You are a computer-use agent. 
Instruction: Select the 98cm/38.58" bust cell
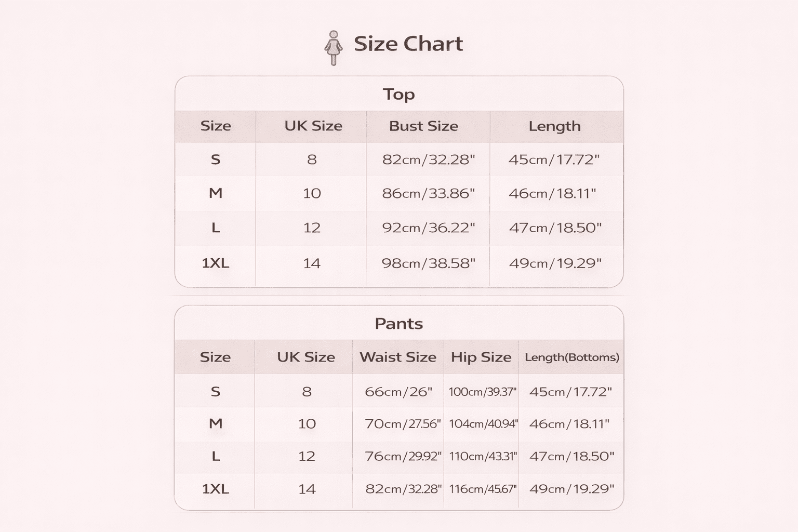click(429, 263)
